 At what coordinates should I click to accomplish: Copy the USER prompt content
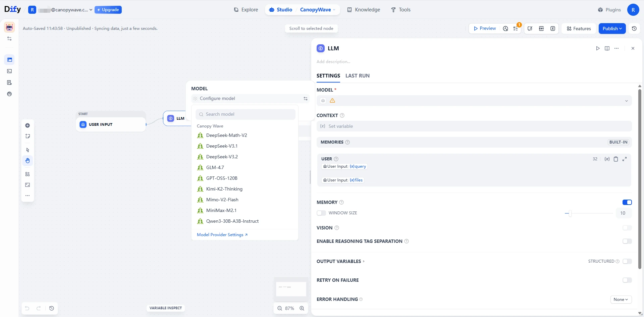[x=616, y=159]
